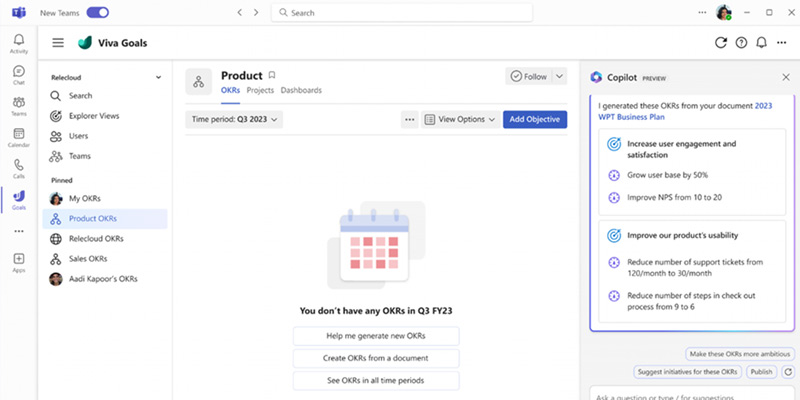
Task: Open the Viva Goals hamburger menu
Action: pyautogui.click(x=58, y=43)
